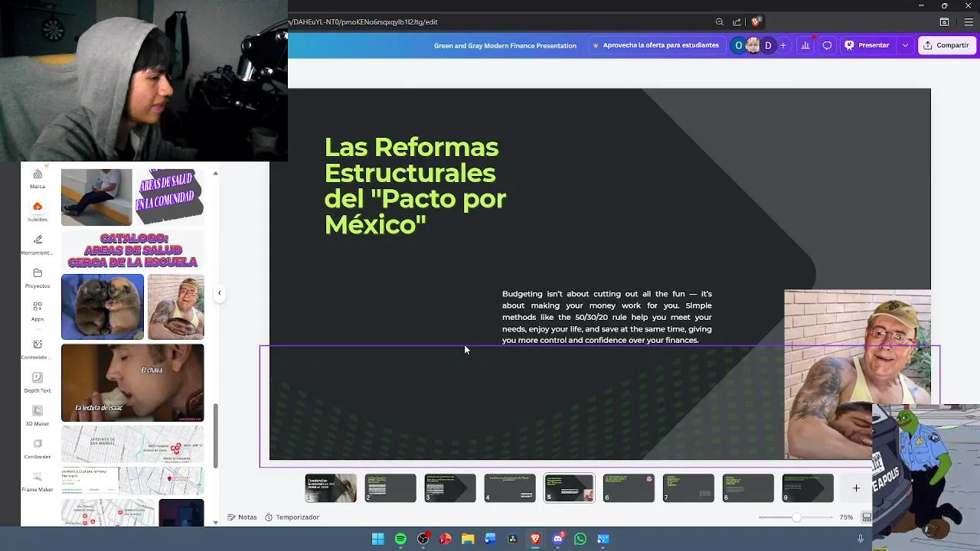Add a new page with the plus button

click(x=856, y=488)
